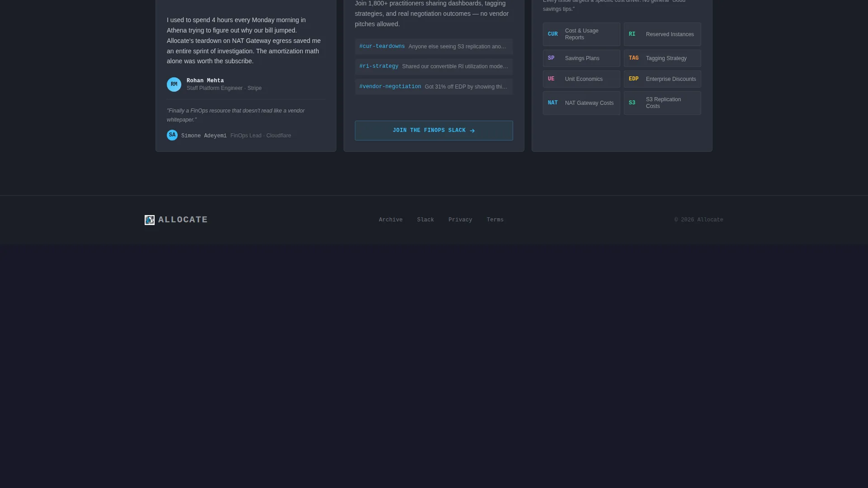Open the Privacy footer link
The height and width of the screenshot is (488, 868).
460,220
